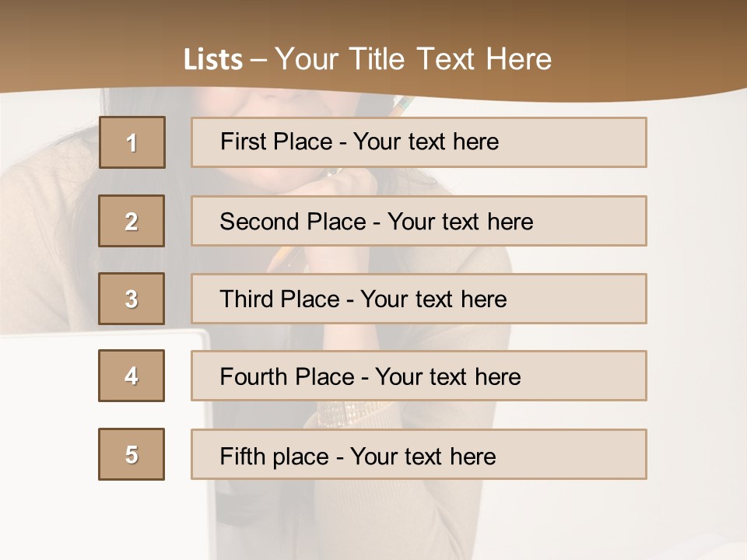The image size is (747, 560).
Task: Choose the number 4 square
Action: pyautogui.click(x=132, y=376)
